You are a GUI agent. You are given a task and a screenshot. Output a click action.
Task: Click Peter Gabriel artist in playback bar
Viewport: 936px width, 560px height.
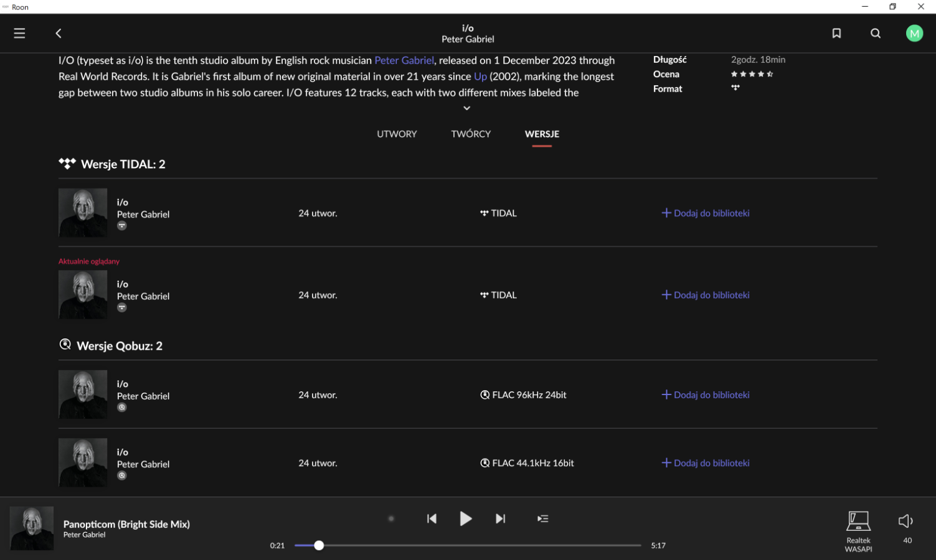pyautogui.click(x=84, y=535)
